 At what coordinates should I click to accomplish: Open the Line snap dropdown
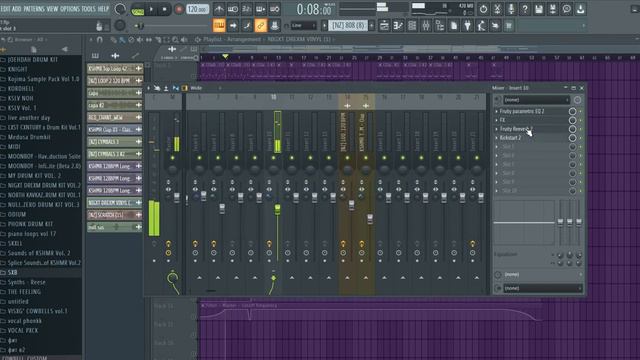point(303,26)
